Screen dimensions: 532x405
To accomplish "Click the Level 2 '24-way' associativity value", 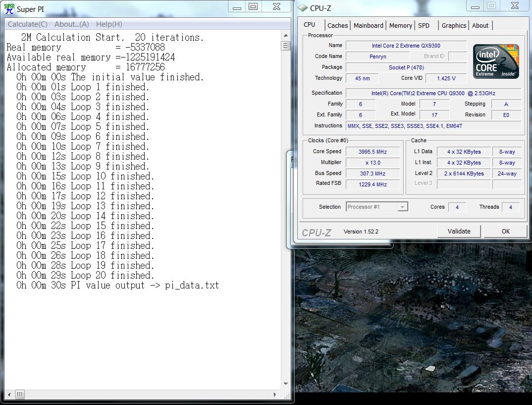I will click(507, 174).
